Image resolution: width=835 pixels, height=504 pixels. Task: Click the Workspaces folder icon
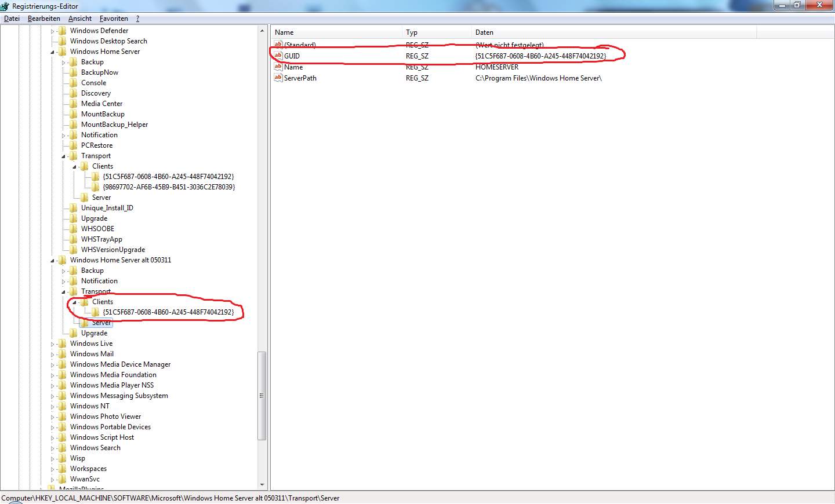coord(63,469)
